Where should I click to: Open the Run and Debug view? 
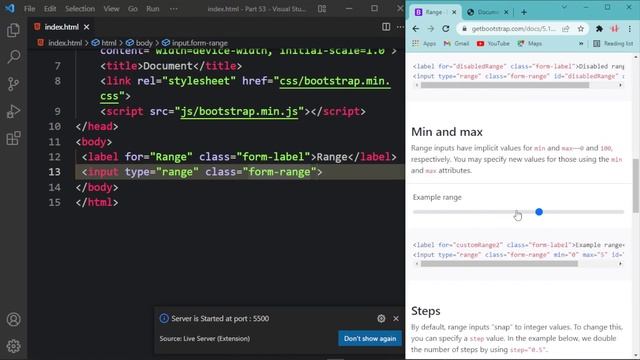point(13,111)
